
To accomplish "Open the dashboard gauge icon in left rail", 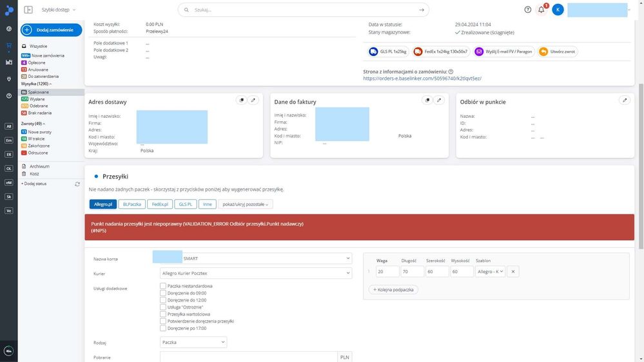I will 8,29.
